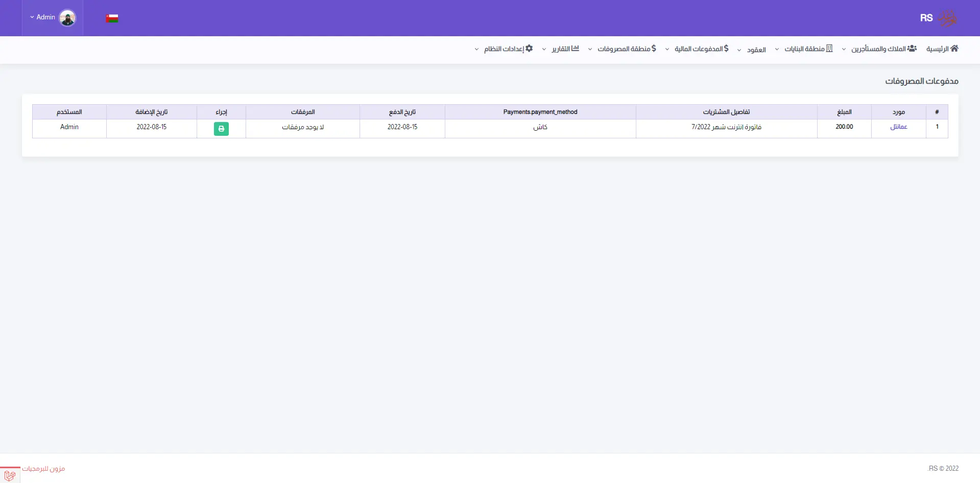Click the المبلغ column header

(844, 112)
